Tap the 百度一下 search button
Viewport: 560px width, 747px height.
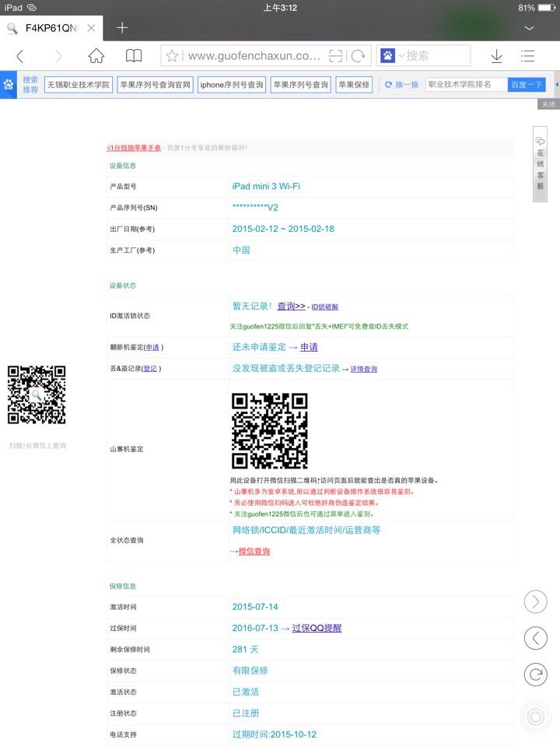point(527,84)
